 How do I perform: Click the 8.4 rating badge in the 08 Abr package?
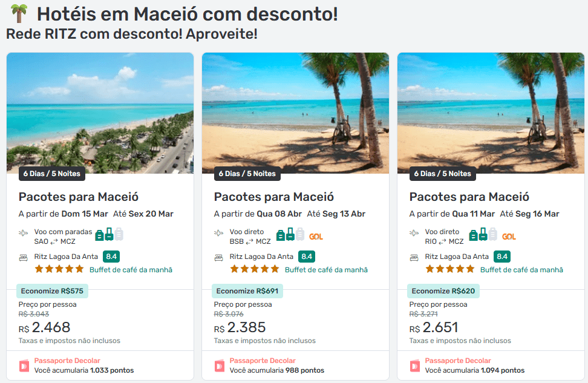(307, 257)
